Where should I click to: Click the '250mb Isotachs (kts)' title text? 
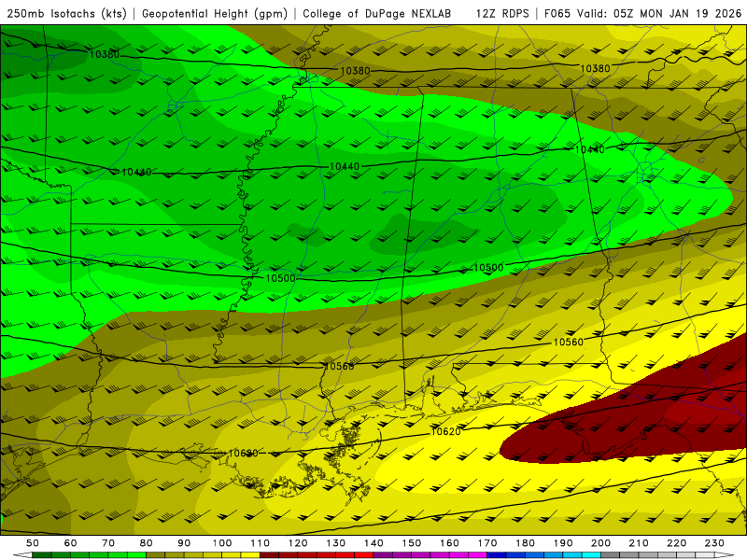tap(66, 14)
